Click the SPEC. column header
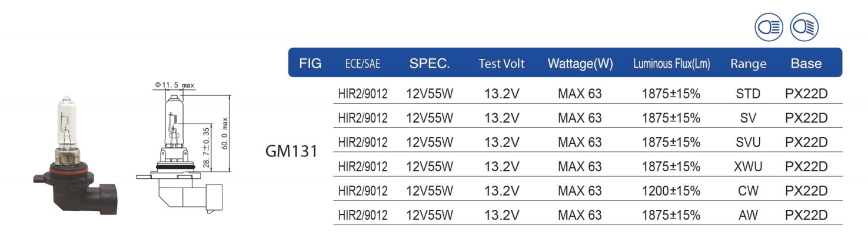 [x=430, y=64]
